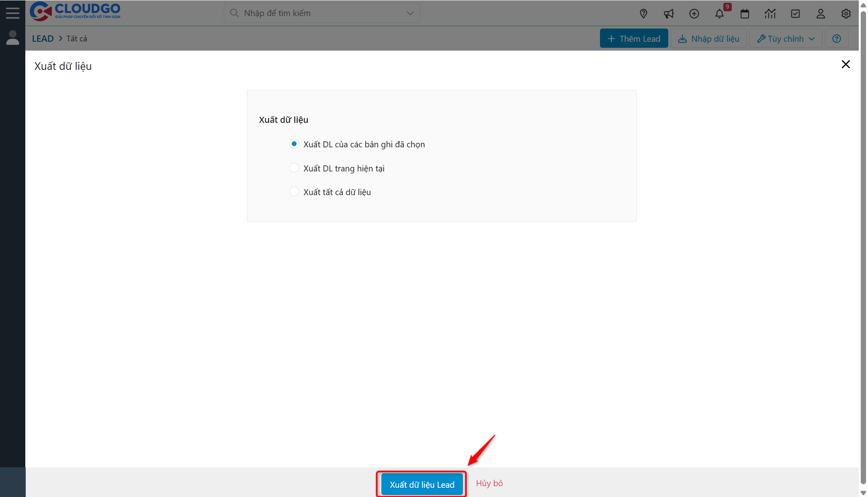This screenshot has height=497, width=868.
Task: Click the Xuất dữ liệu Lead button
Action: [x=421, y=484]
